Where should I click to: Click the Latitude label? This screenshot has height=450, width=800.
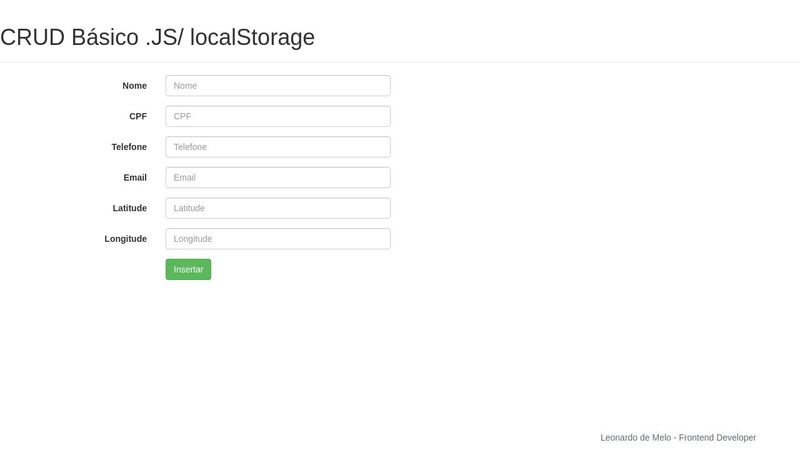tap(130, 208)
